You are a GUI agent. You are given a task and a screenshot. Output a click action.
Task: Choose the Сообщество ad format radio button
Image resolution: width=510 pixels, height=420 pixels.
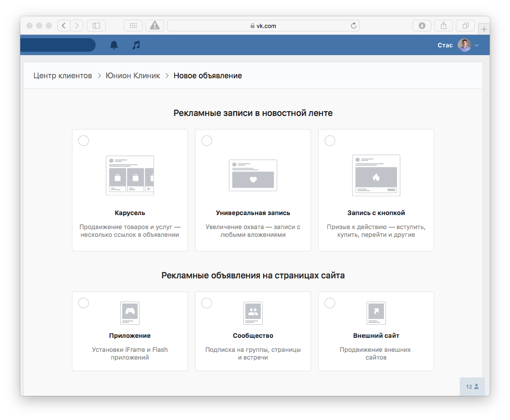207,303
